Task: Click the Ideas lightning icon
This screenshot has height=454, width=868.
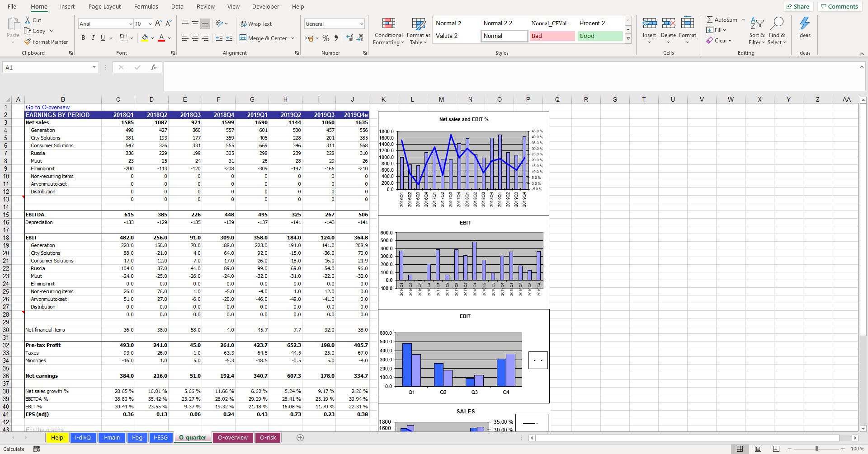Action: [x=804, y=23]
